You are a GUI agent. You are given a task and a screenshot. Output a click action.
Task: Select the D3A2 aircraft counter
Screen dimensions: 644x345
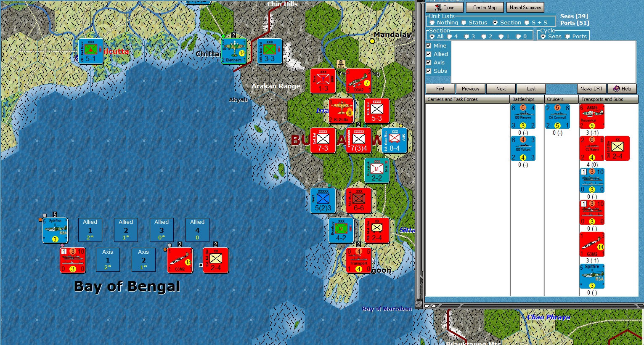[x=359, y=81]
